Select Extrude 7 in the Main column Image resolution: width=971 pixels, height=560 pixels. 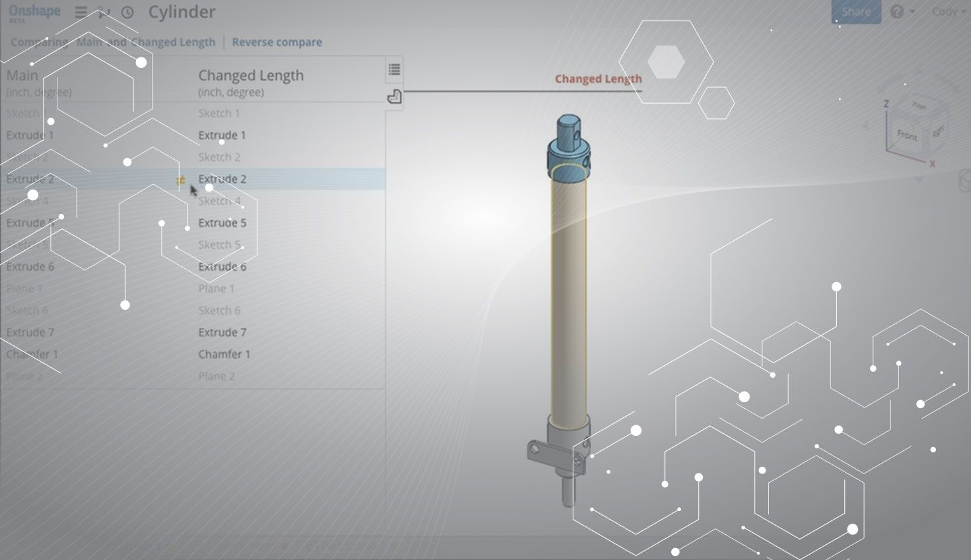tap(30, 332)
